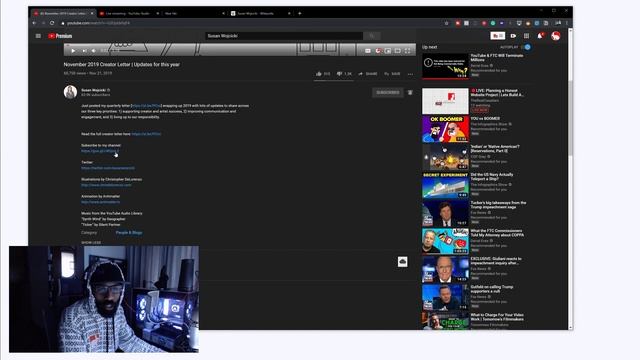
Task: Select the November 2019 Creator Letter tab
Action: [63, 13]
